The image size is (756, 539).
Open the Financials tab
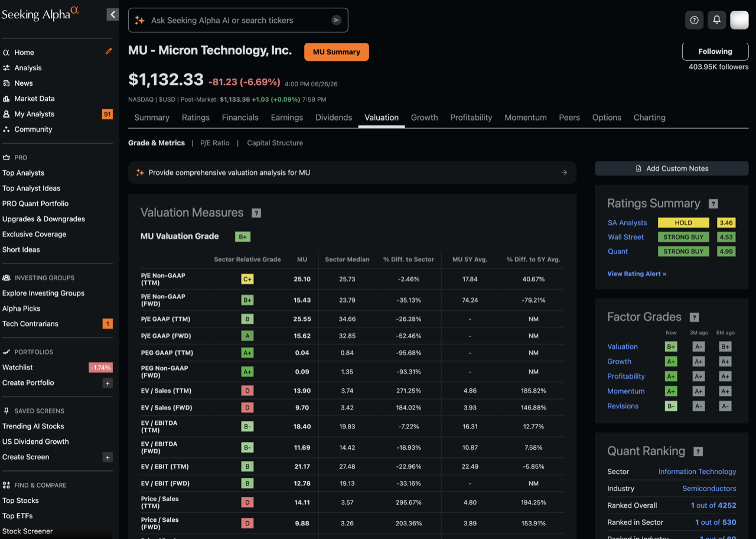tap(240, 118)
